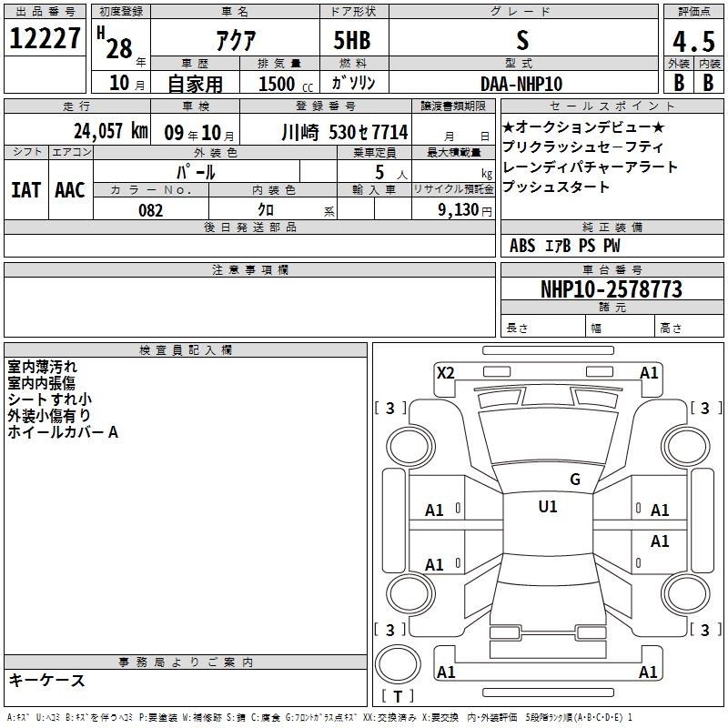Select the mileage value 24,057 km
Image resolution: width=728 pixels, height=728 pixels.
(x=111, y=131)
